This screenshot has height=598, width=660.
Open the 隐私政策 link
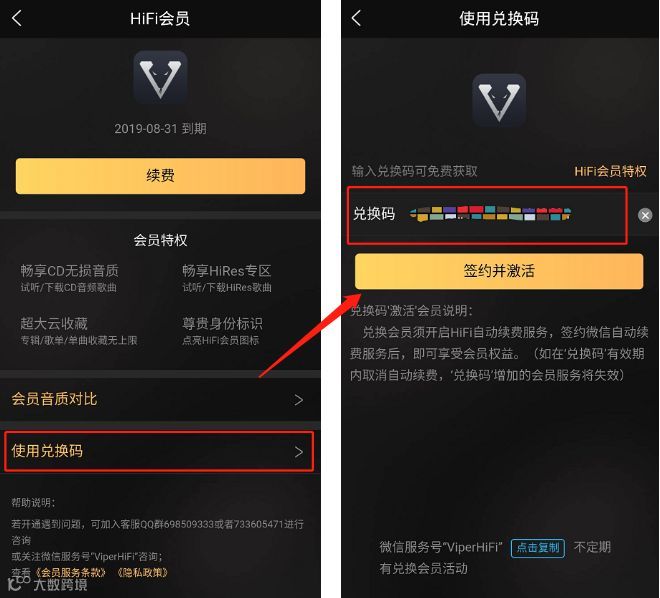click(x=143, y=572)
